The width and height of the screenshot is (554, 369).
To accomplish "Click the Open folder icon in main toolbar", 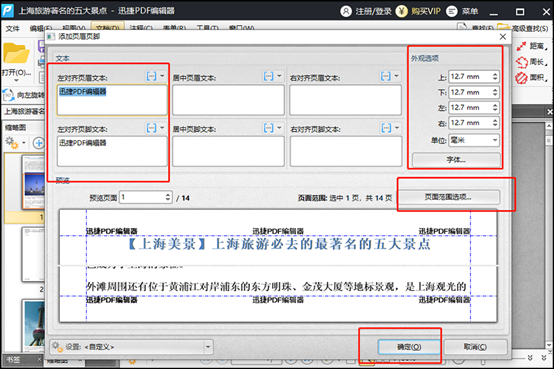I will tap(16, 53).
